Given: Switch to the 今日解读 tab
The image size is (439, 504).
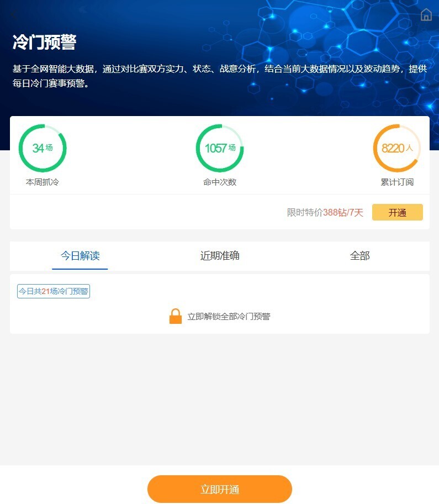Looking at the screenshot, I should click(x=80, y=256).
